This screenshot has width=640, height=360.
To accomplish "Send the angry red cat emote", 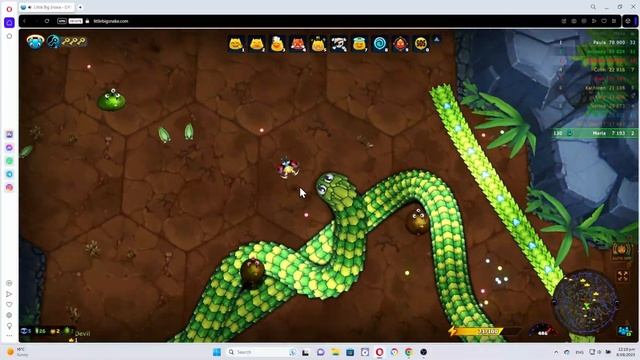I will click(298, 44).
